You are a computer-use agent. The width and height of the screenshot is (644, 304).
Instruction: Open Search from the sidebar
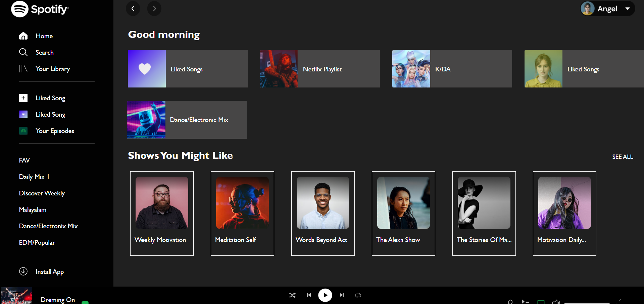44,52
